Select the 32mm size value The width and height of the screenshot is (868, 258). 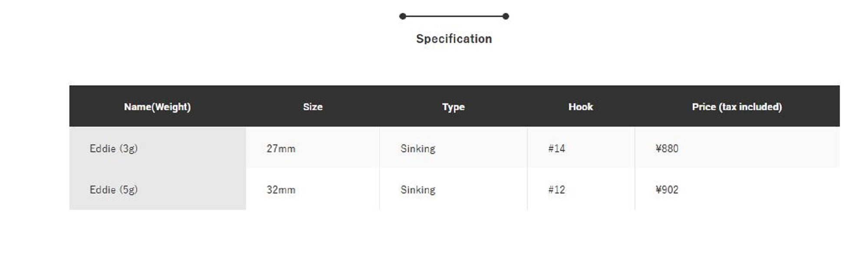pos(281,189)
